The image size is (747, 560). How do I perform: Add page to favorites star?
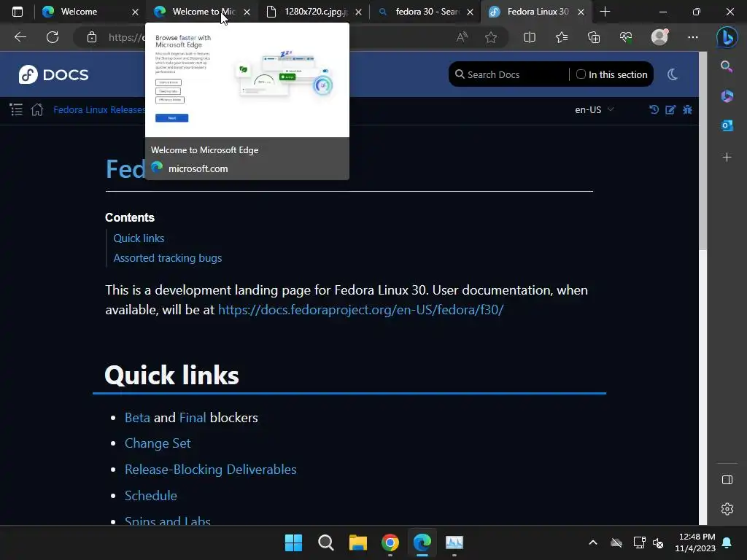[491, 37]
